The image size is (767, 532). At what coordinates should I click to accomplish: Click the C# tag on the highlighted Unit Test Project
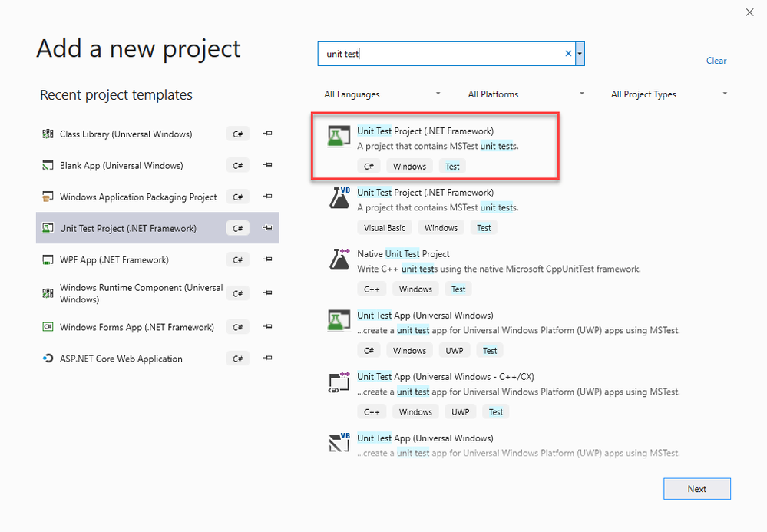(x=369, y=167)
